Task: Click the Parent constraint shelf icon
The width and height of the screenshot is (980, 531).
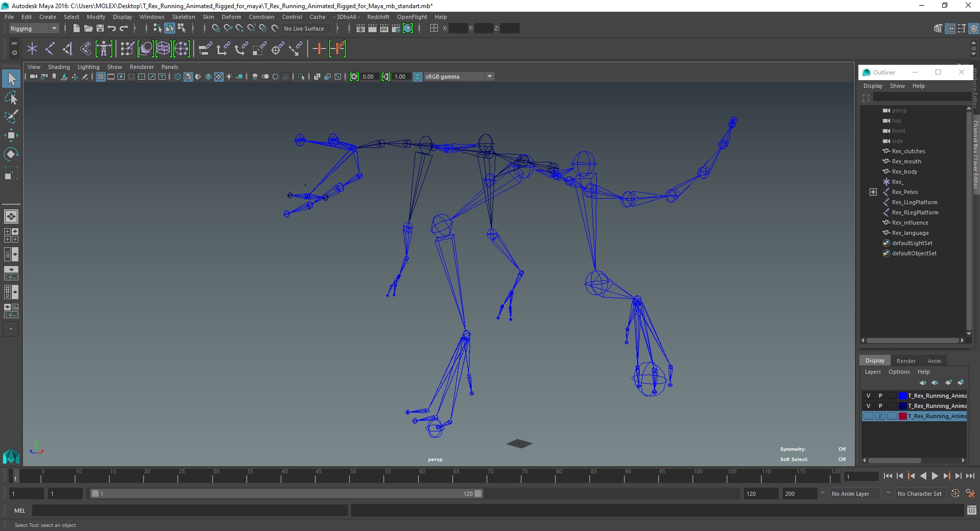Action: point(205,49)
